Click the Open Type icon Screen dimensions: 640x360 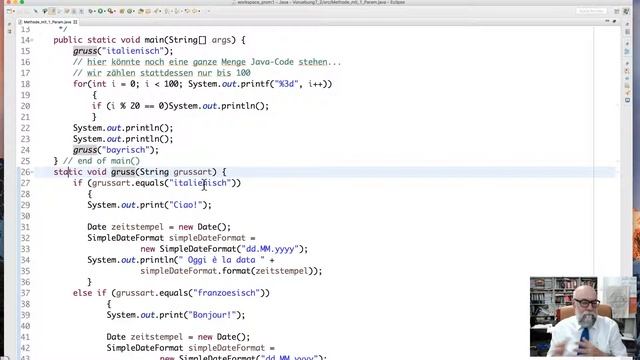pyautogui.click(x=141, y=11)
